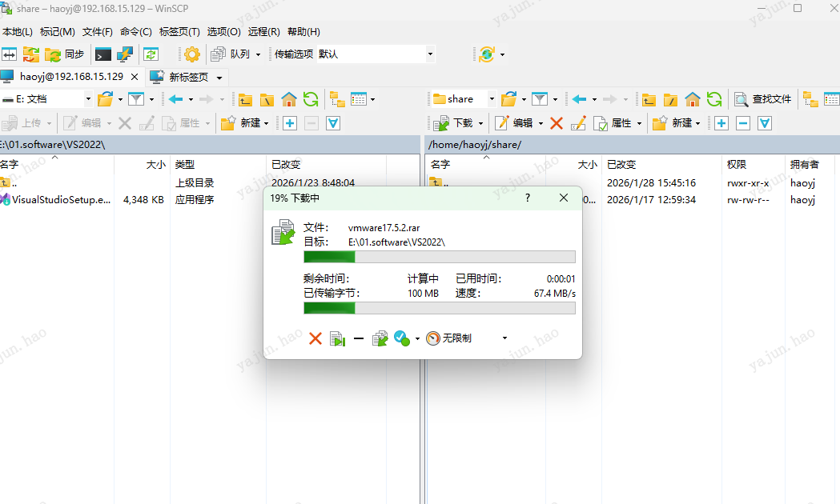840x504 pixels.
Task: Click local panel 新建 button
Action: click(244, 123)
